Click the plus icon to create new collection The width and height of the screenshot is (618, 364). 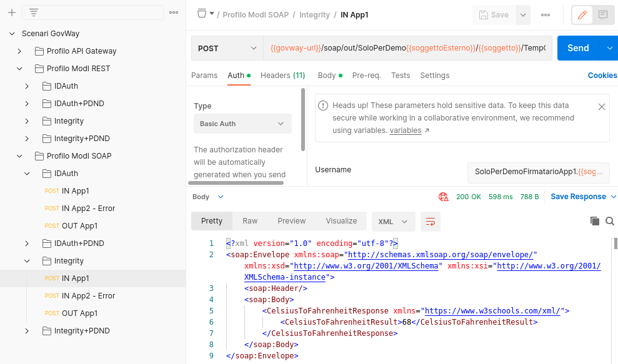click(x=12, y=12)
